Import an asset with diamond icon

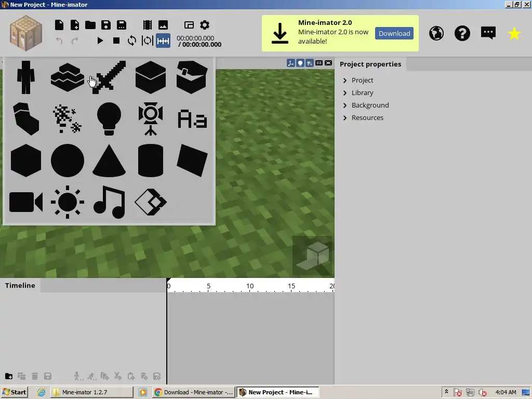pyautogui.click(x=151, y=202)
